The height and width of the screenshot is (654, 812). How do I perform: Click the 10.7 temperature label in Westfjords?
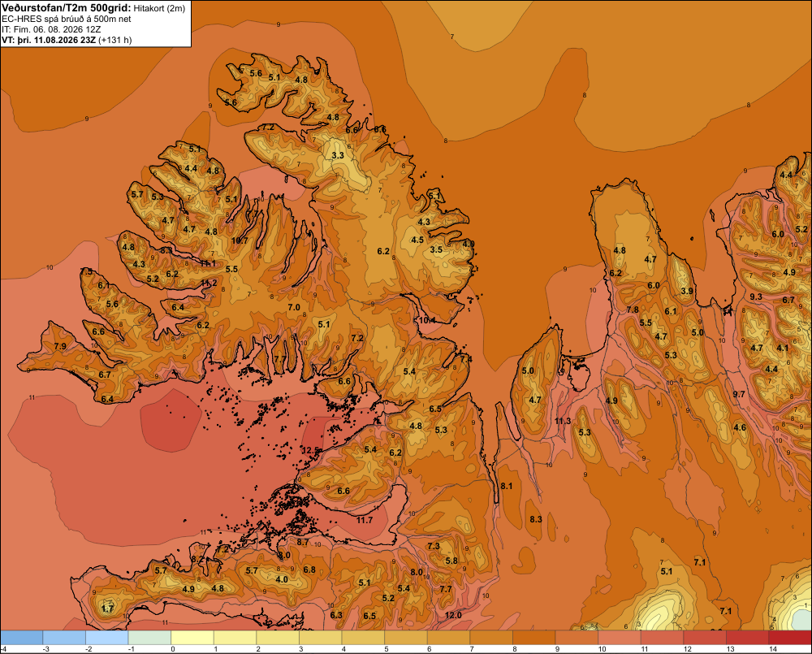tap(240, 240)
